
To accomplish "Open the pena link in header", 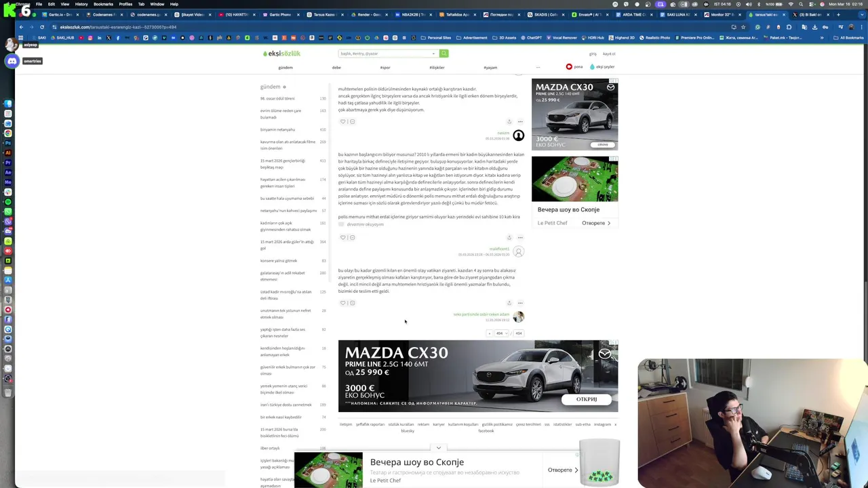I will (574, 66).
